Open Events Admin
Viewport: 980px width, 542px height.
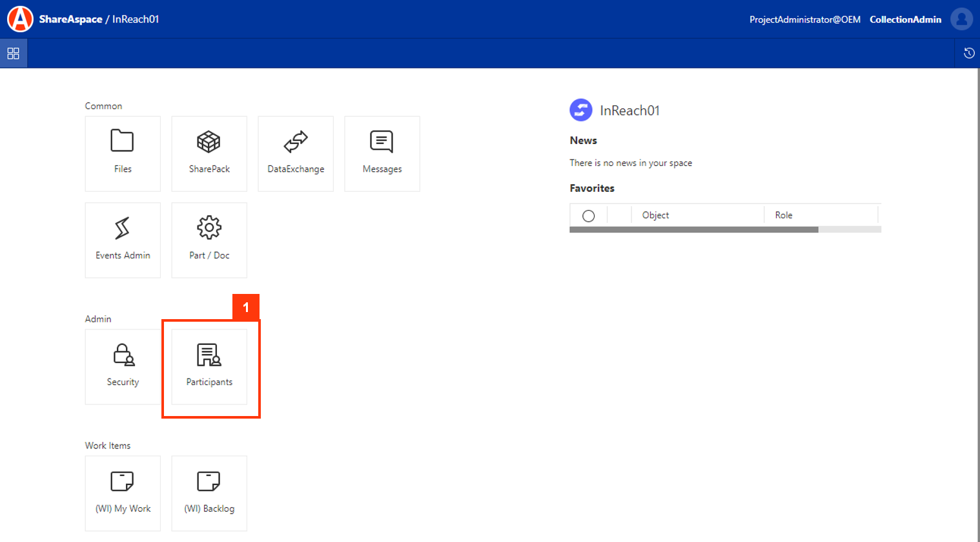123,240
